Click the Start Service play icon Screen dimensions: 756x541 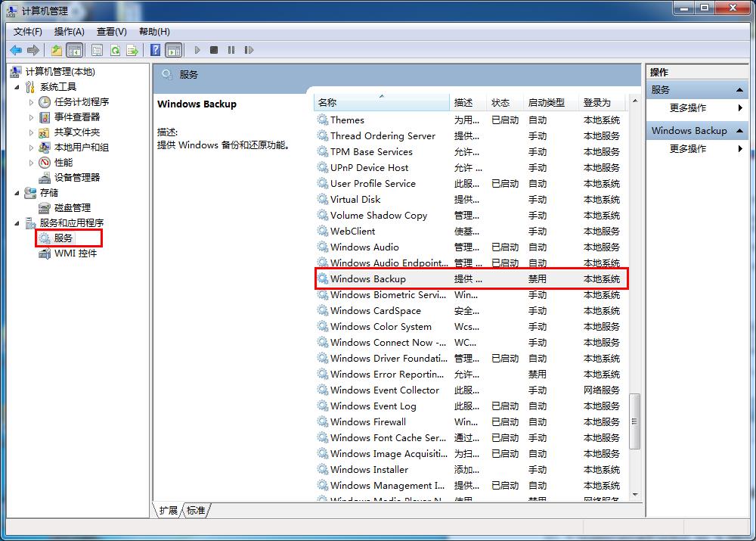click(197, 50)
